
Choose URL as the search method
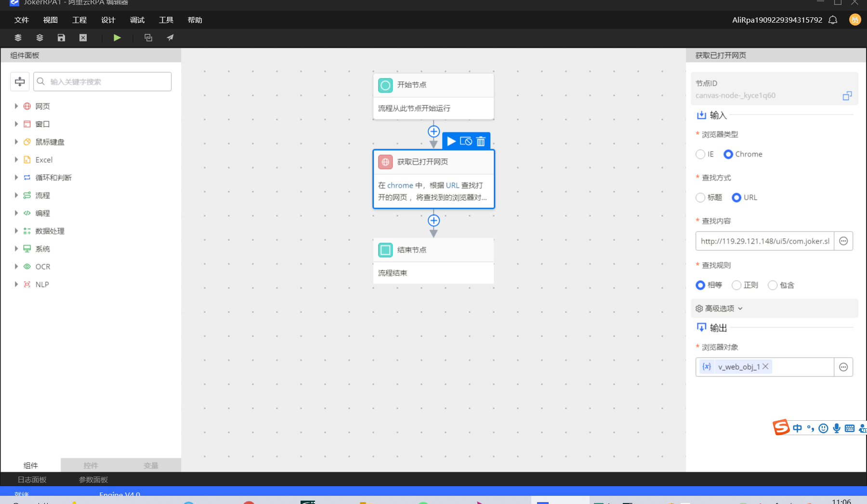tap(736, 197)
